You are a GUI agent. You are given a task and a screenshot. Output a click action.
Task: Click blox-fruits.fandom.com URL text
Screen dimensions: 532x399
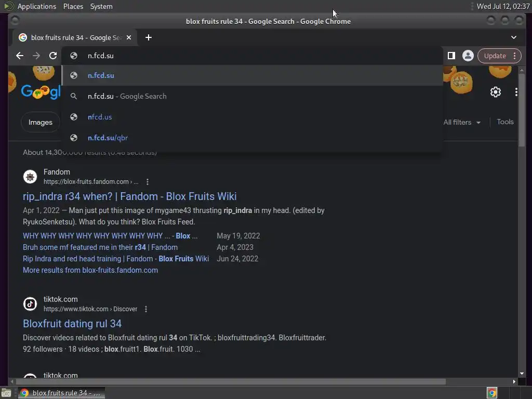tap(91, 182)
